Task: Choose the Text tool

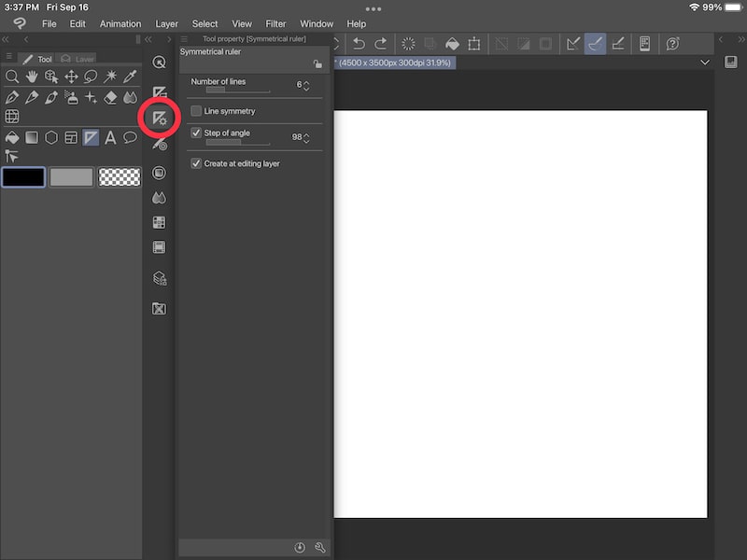Action: (x=111, y=136)
